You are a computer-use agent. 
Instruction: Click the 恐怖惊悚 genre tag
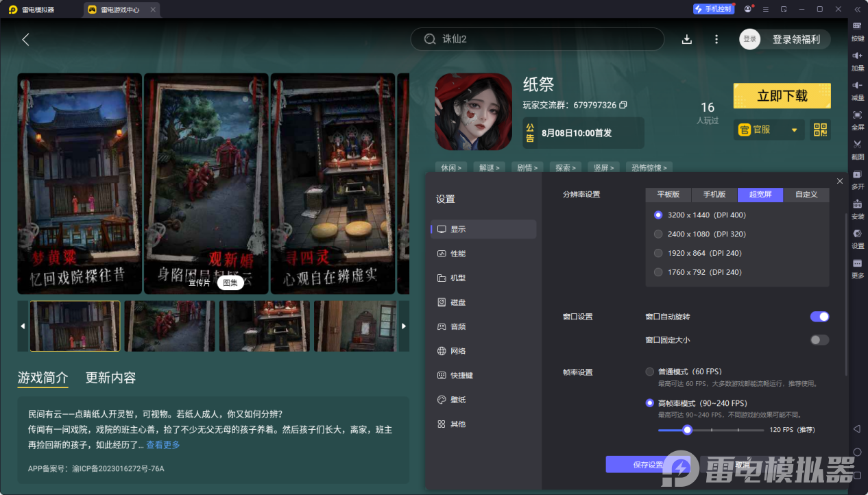click(x=649, y=167)
